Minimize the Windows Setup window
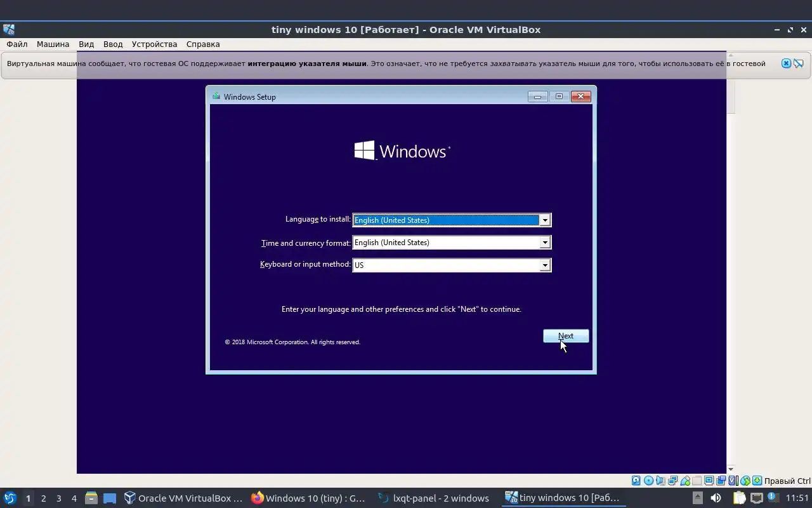812x508 pixels. click(x=537, y=97)
